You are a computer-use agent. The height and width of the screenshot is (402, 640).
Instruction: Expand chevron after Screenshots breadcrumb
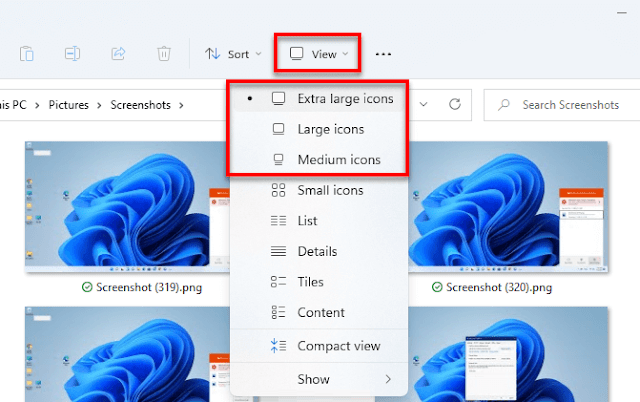(x=181, y=105)
